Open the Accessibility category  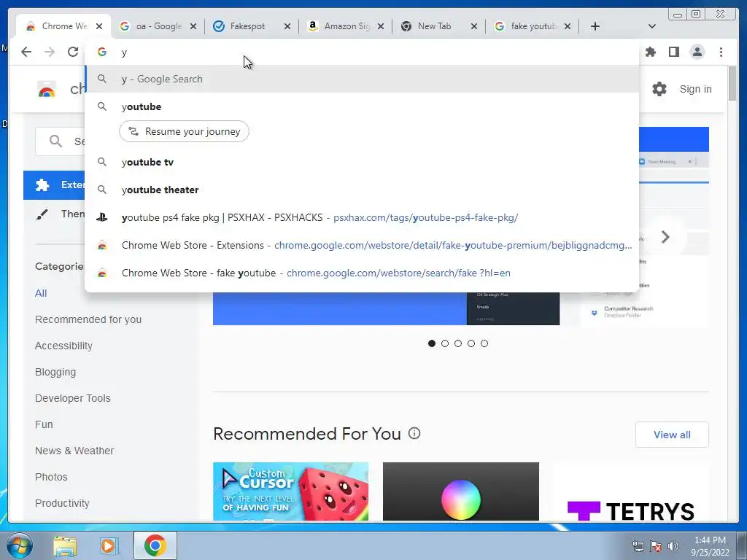pyautogui.click(x=63, y=346)
